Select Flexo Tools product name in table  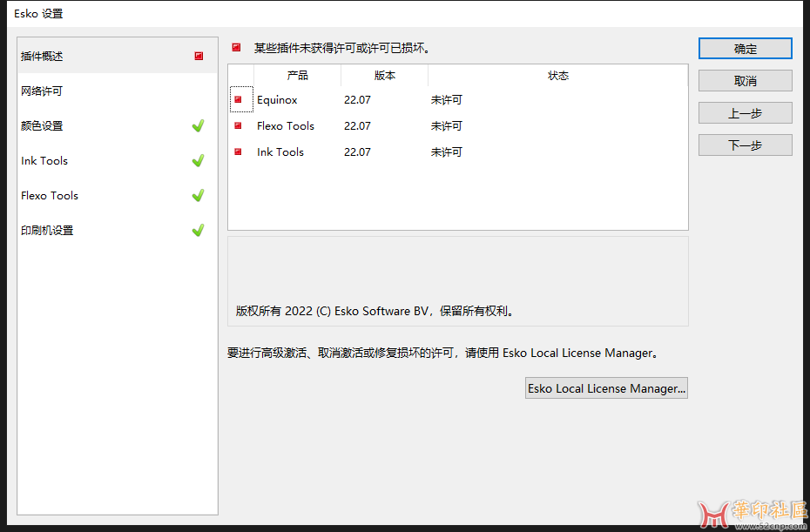285,125
